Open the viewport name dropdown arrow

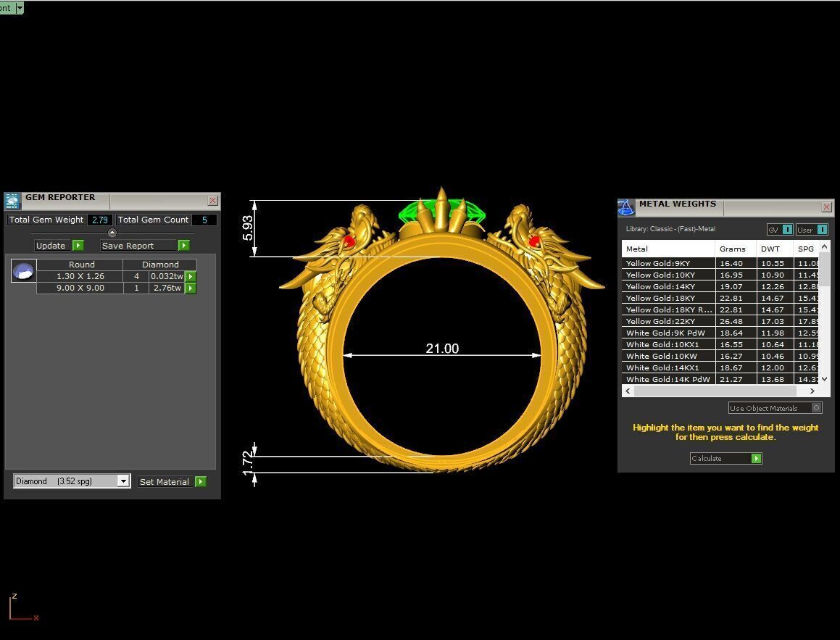point(20,7)
